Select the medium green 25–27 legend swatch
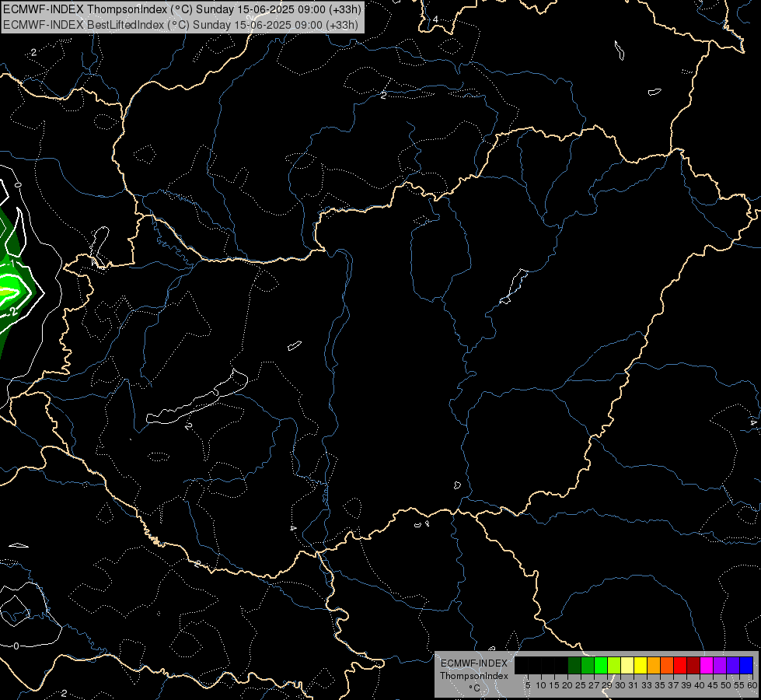The width and height of the screenshot is (761, 700). (588, 665)
